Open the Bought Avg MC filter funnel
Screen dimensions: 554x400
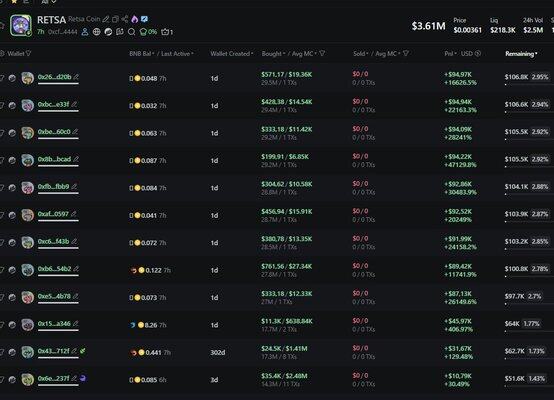(322, 53)
